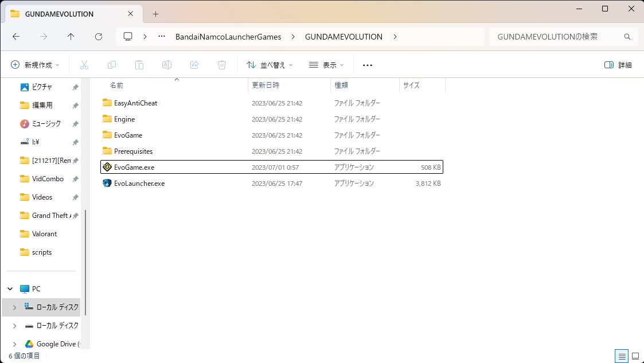Collapse the PC tree node
Image resolution: width=644 pixels, height=363 pixels.
click(x=10, y=288)
